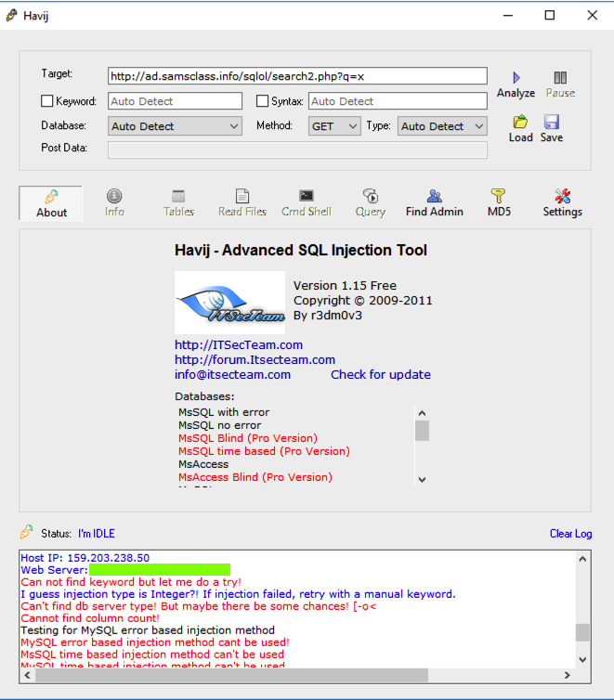614x700 pixels.
Task: Click the Post Data field
Action: [x=297, y=150]
